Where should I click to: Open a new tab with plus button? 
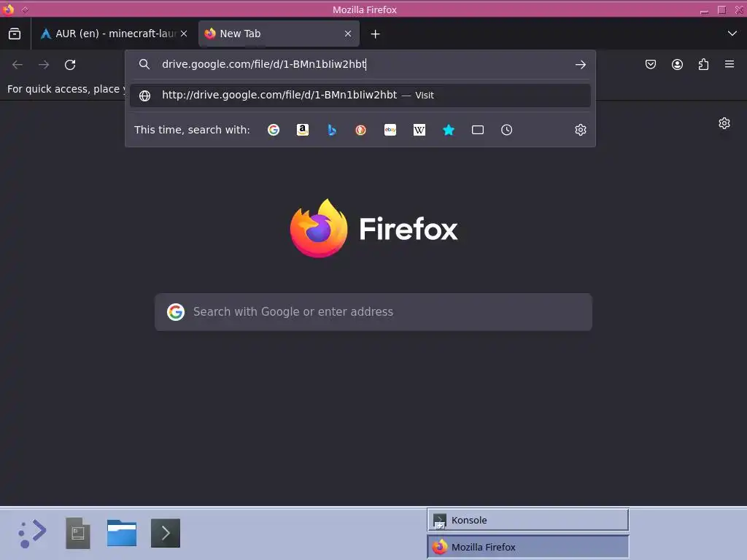(376, 34)
